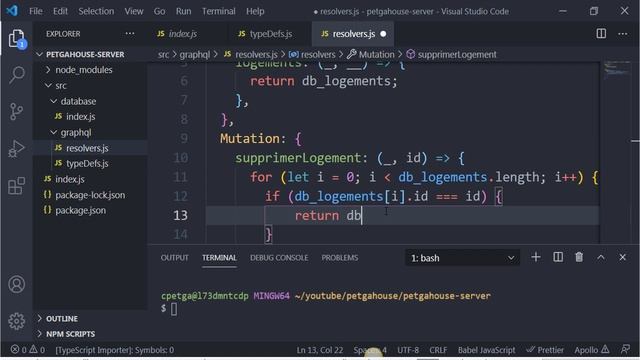The height and width of the screenshot is (360, 640).
Task: Collapse the src folder
Action: coord(61,85)
